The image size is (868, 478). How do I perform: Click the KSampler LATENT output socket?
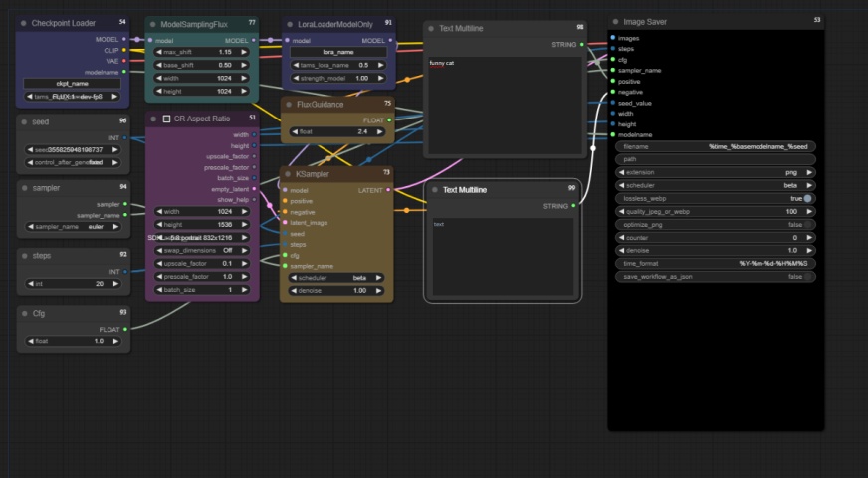tap(388, 190)
